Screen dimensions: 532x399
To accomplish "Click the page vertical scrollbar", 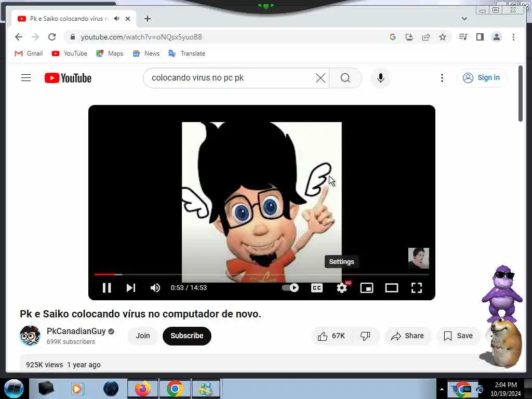I will tap(521, 94).
